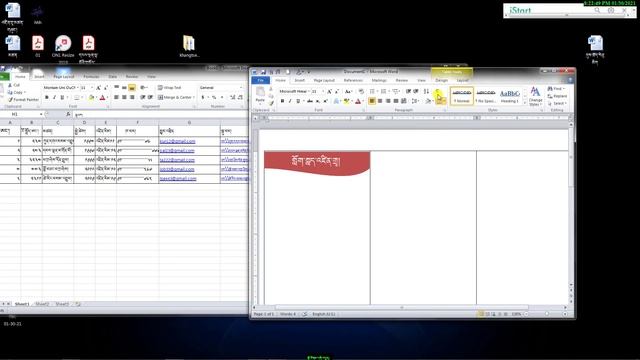The image size is (640, 360).
Task: Select Sheet2 tab in Excel
Action: (42, 304)
